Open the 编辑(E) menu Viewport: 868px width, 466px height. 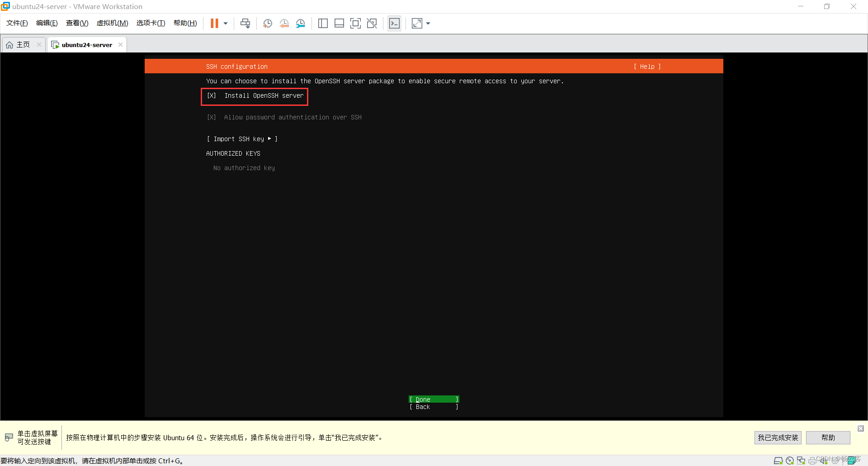47,23
